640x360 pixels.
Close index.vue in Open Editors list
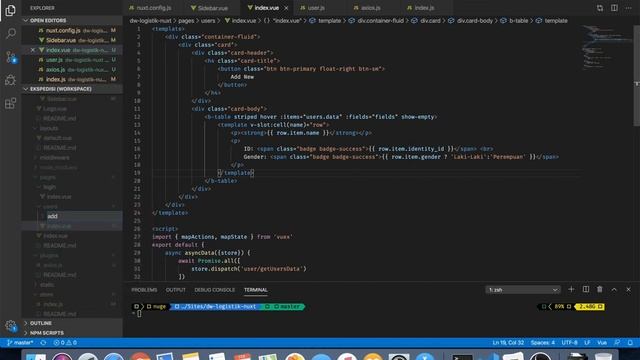33,50
